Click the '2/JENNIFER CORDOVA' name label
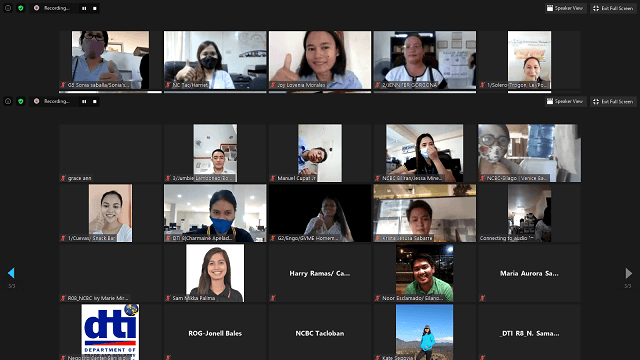This screenshot has width=640, height=360. [x=409, y=85]
